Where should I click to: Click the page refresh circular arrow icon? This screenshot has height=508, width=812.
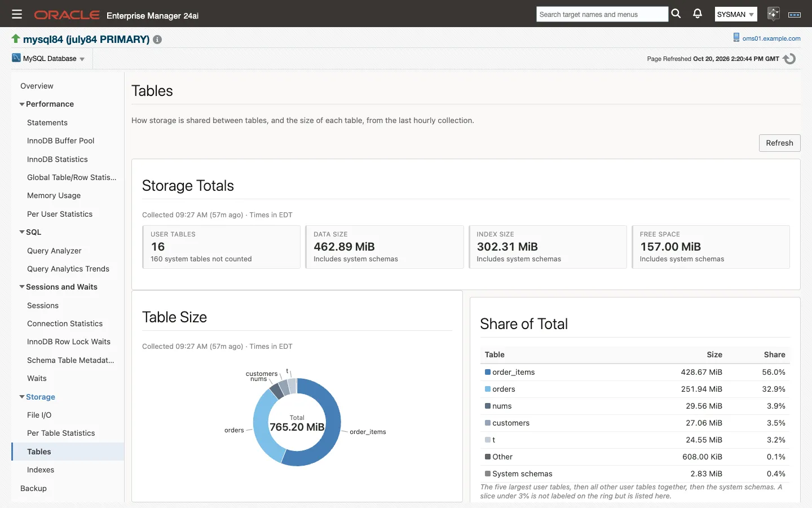point(789,59)
